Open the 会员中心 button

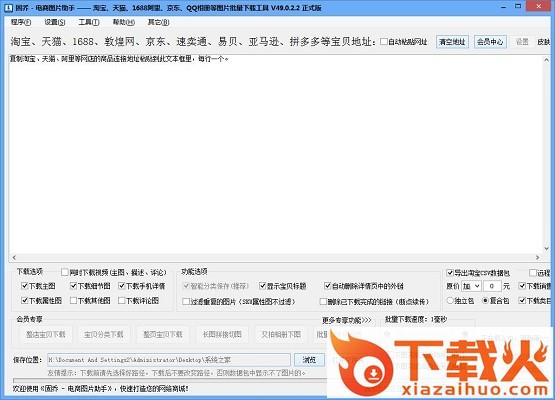(x=490, y=42)
